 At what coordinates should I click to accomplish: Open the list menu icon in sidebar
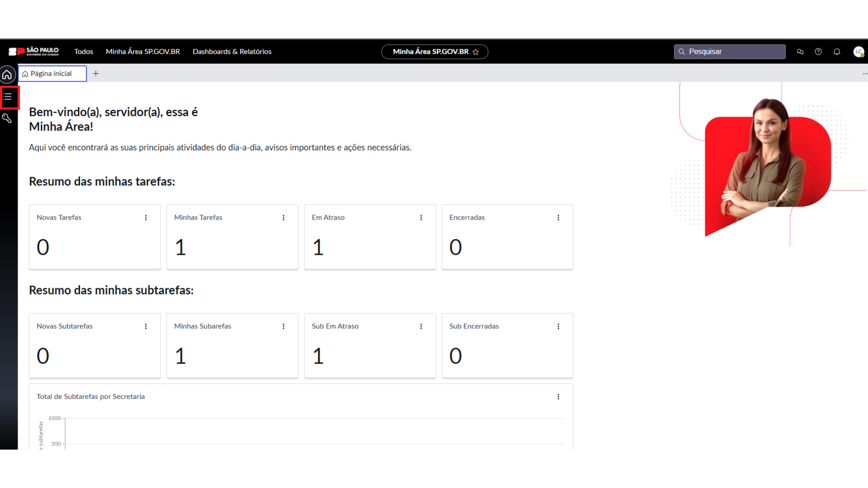click(x=8, y=97)
